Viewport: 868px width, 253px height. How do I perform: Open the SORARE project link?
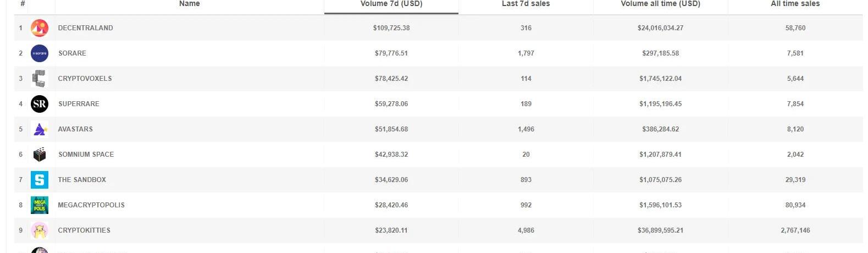[x=72, y=53]
